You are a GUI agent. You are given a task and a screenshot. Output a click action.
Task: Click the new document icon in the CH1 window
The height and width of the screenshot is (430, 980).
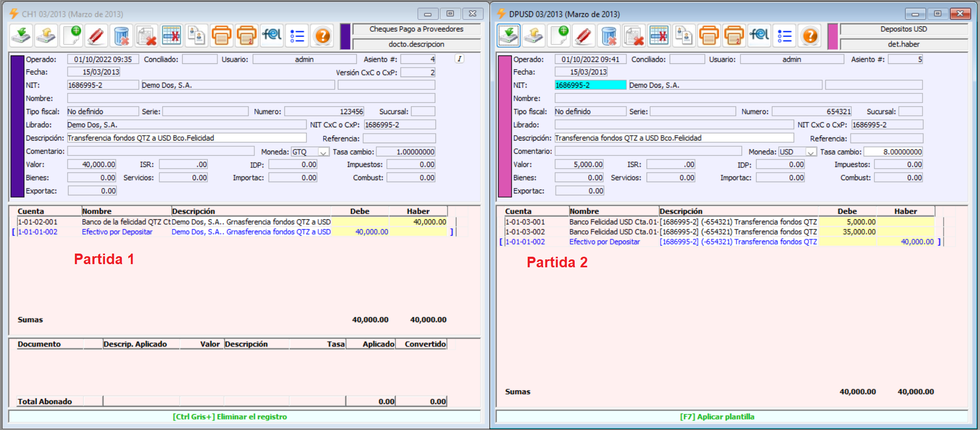tap(71, 36)
